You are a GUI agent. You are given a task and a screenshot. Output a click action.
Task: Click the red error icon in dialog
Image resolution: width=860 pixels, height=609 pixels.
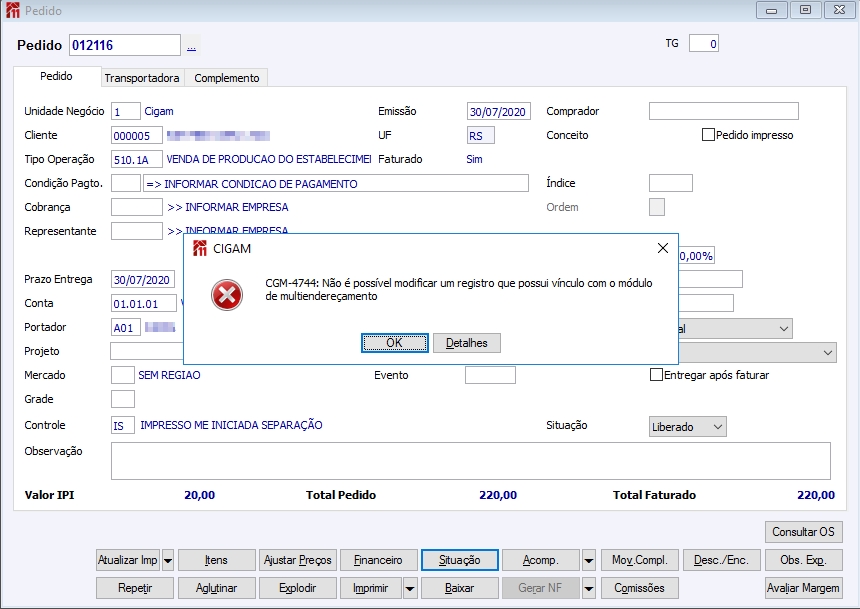pyautogui.click(x=228, y=295)
